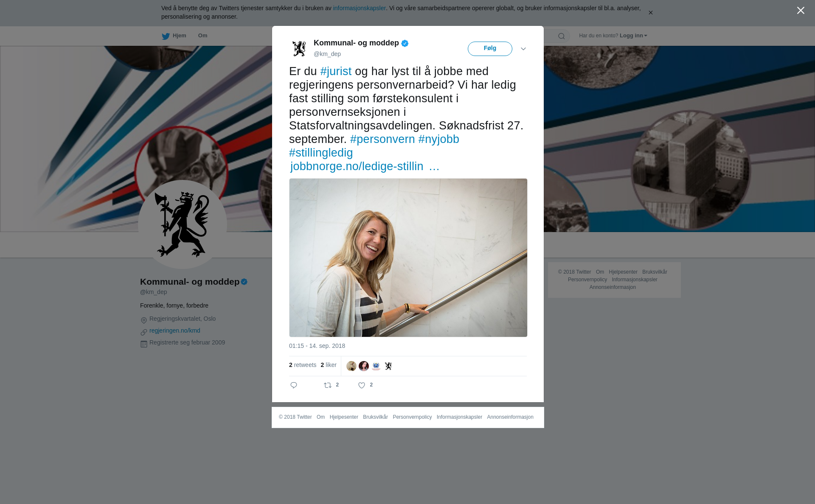Image resolution: width=815 pixels, height=504 pixels.
Task: Open regjeringen.no/kmd profile link
Action: (175, 330)
